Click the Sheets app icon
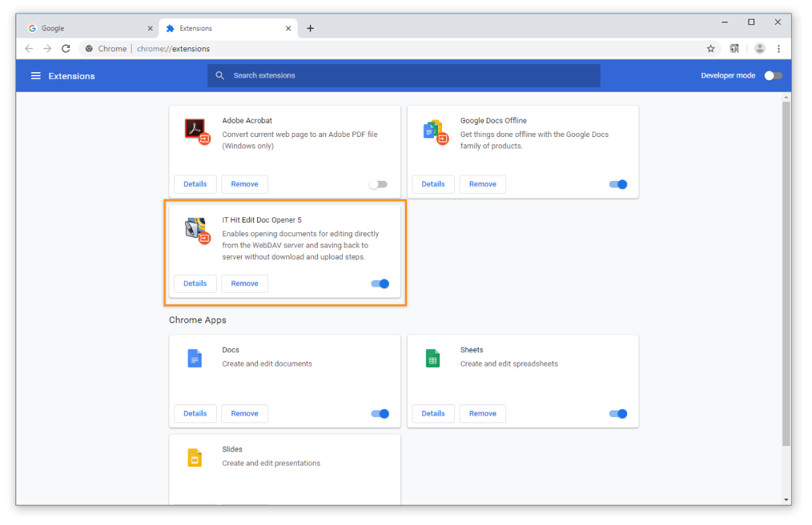 433,358
